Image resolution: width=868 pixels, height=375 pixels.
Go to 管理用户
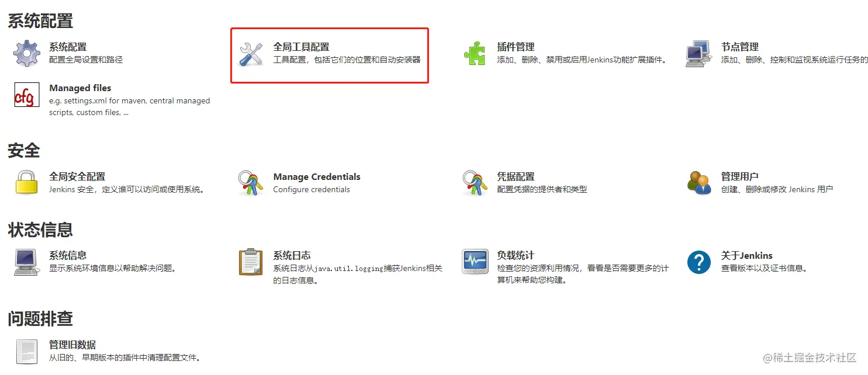pyautogui.click(x=740, y=176)
